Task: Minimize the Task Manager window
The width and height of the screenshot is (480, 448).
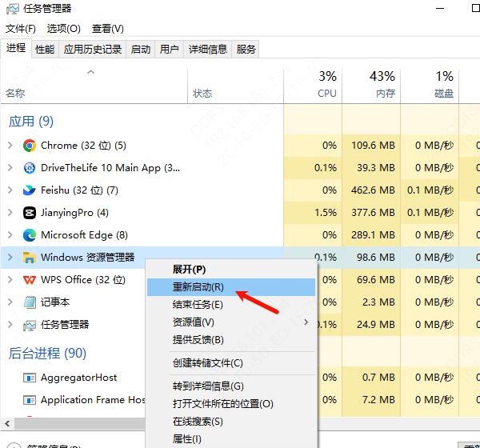Action: [x=440, y=9]
